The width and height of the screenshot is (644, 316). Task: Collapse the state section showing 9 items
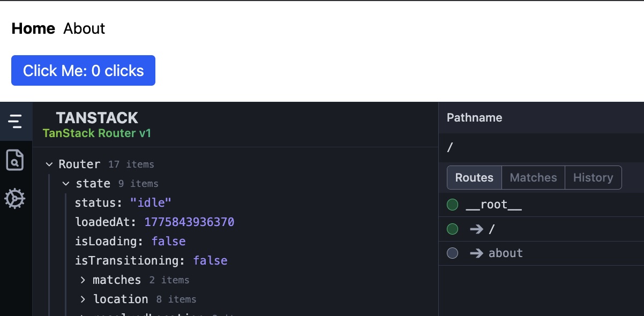tap(66, 183)
